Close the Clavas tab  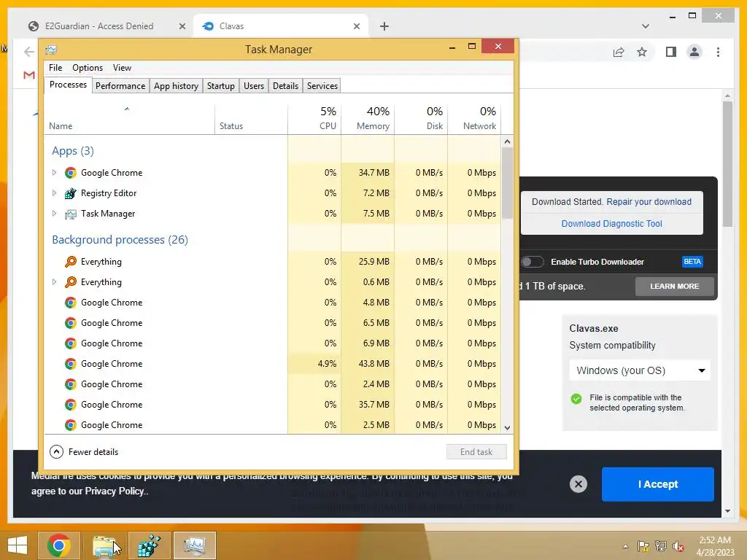click(356, 26)
